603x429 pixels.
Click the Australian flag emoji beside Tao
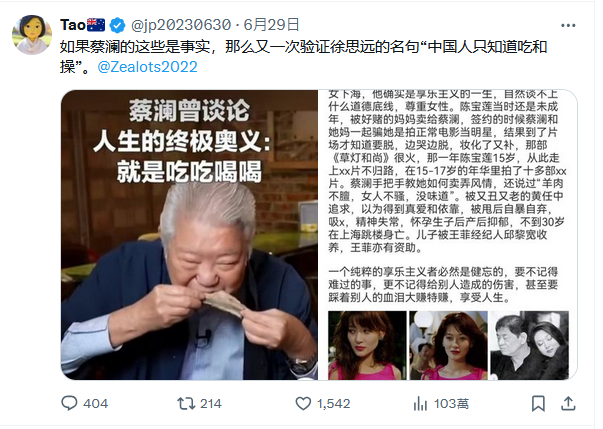pos(96,25)
